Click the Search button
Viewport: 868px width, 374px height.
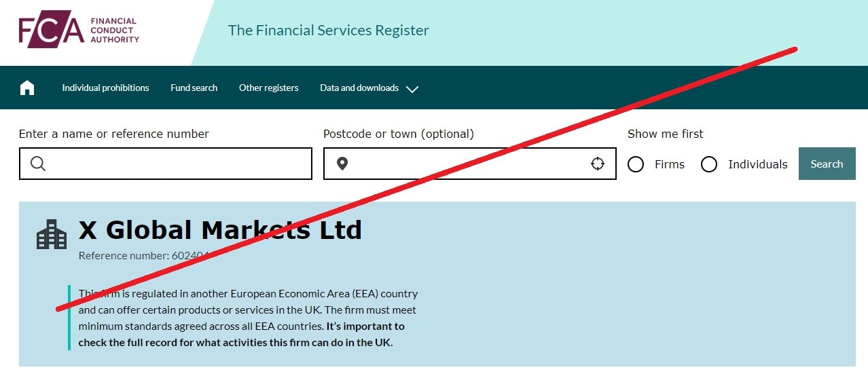click(x=827, y=164)
